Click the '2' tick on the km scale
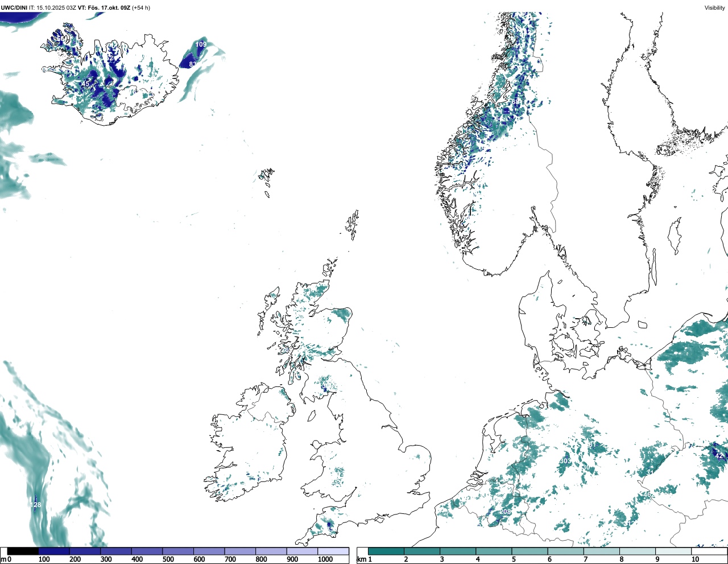Viewport: 728px width, 564px height. (x=406, y=559)
